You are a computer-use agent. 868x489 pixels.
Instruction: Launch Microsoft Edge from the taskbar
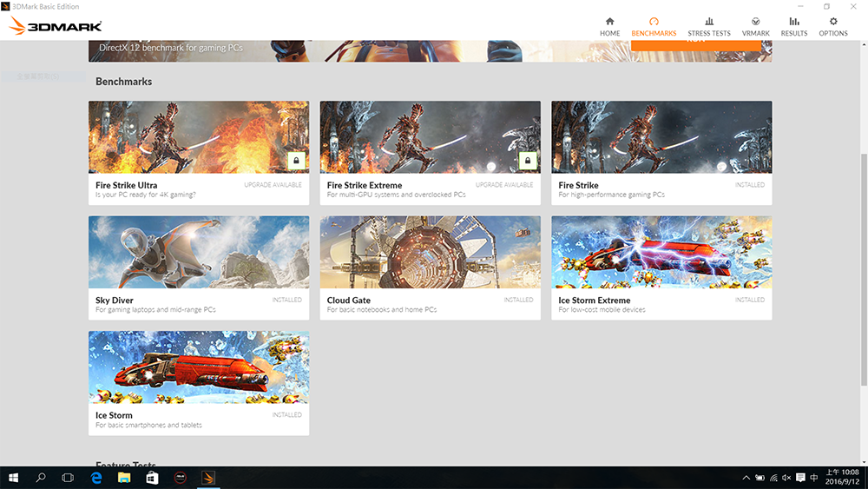tap(97, 478)
